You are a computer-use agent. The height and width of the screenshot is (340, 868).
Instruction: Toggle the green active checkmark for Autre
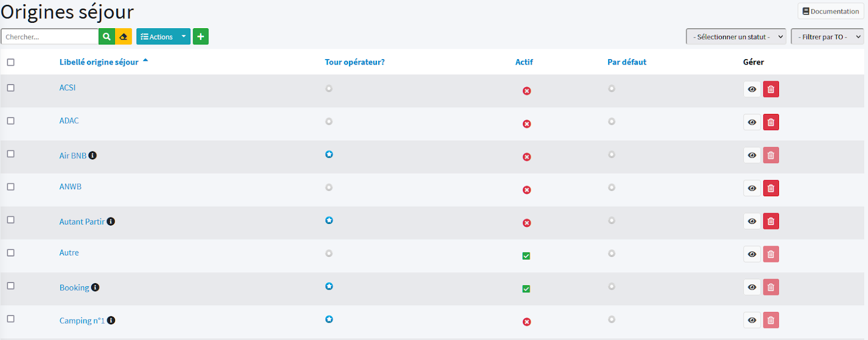pos(526,256)
